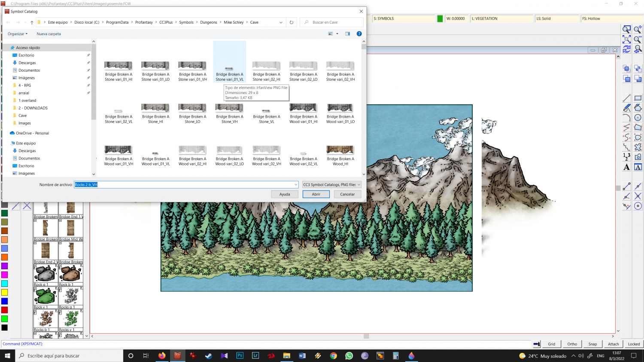Select the Circle drawing tool
This screenshot has width=644, height=362.
click(638, 118)
